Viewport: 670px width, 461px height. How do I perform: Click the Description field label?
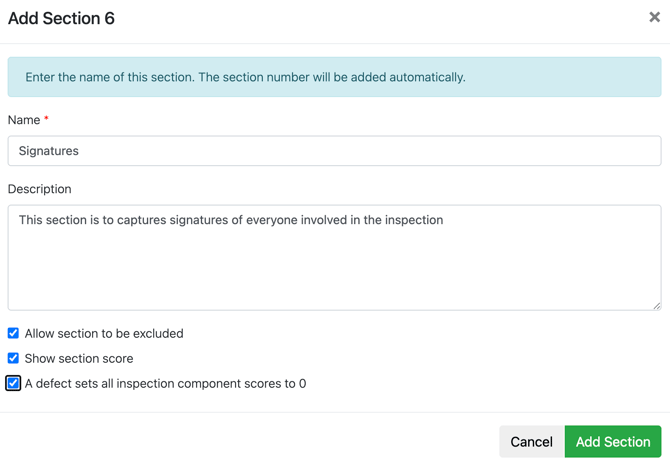[x=40, y=189]
